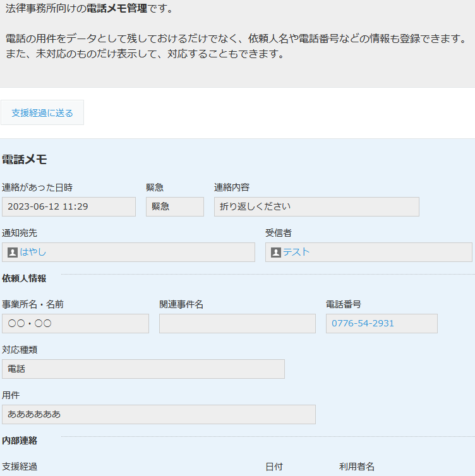This screenshot has height=476, width=475.
Task: Click the 支援経過 column label
Action: (x=20, y=467)
